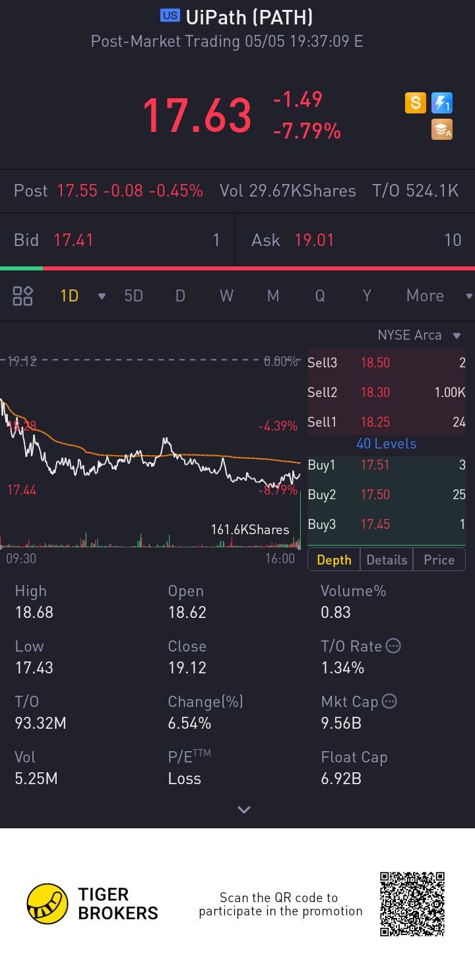Select the 5D chart tab

point(134,295)
